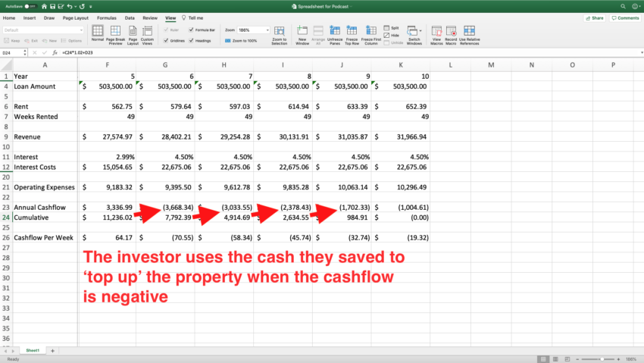The width and height of the screenshot is (644, 363).
Task: Select the Annual Cashflow label cell
Action: coord(45,208)
